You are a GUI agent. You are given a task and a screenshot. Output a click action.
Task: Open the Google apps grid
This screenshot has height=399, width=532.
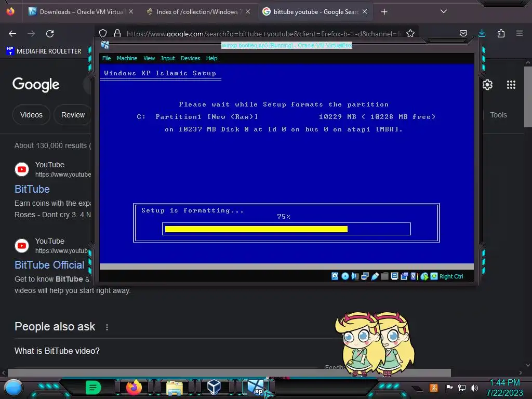point(511,85)
